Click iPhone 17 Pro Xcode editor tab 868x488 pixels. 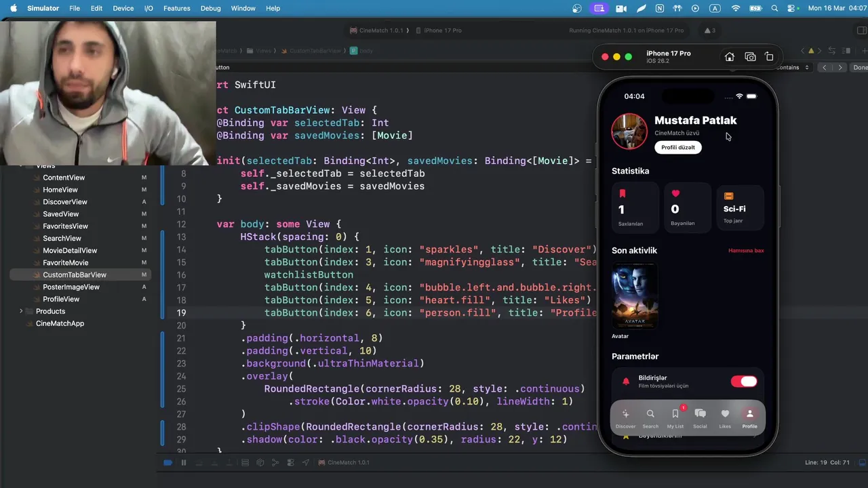(x=439, y=30)
